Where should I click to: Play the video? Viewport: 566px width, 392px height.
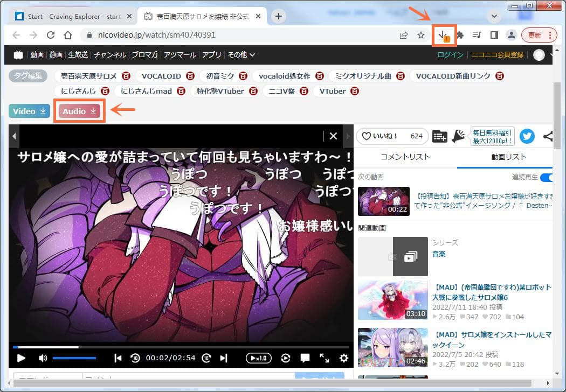tap(22, 358)
